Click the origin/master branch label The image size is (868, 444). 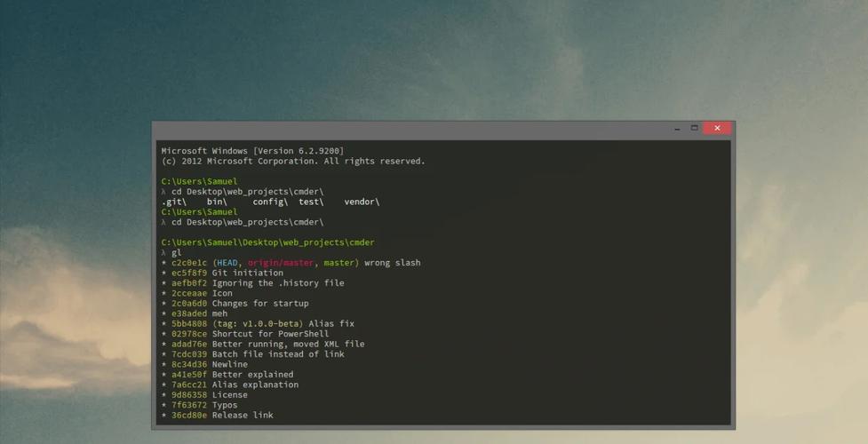(x=281, y=263)
